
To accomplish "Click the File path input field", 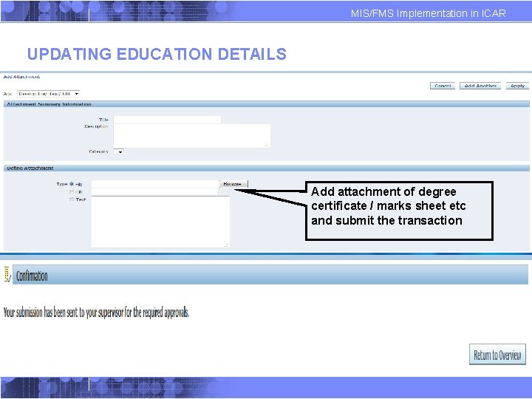I will [155, 184].
